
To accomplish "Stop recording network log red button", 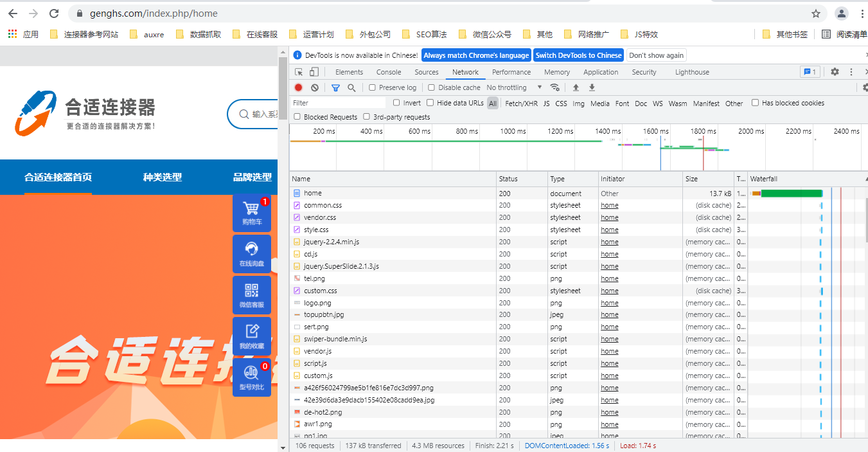I will point(299,87).
